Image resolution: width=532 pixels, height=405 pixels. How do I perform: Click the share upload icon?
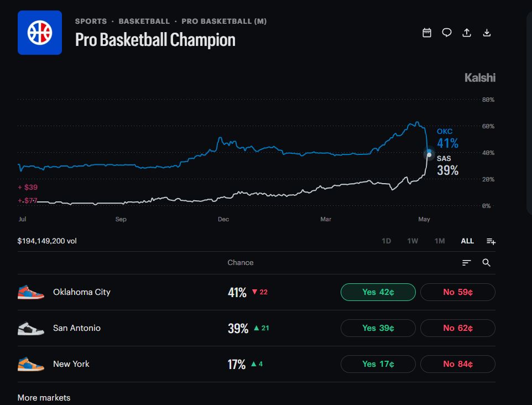tap(467, 33)
